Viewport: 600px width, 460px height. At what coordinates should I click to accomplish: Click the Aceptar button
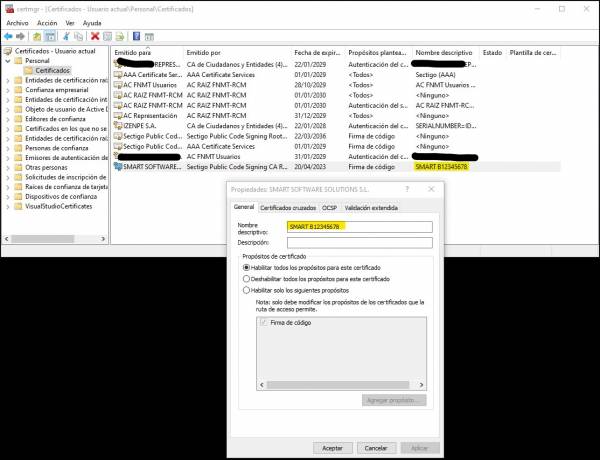pos(332,448)
